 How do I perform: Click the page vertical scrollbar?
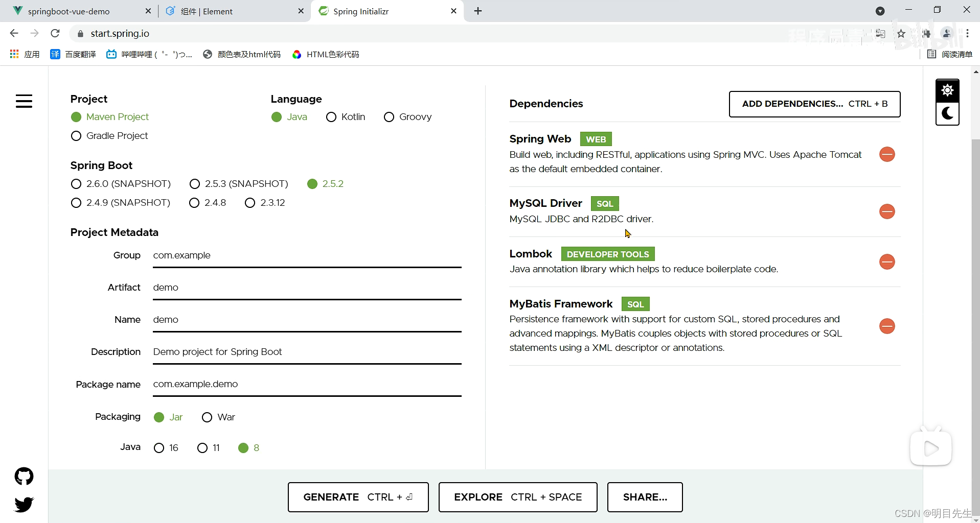point(975,327)
